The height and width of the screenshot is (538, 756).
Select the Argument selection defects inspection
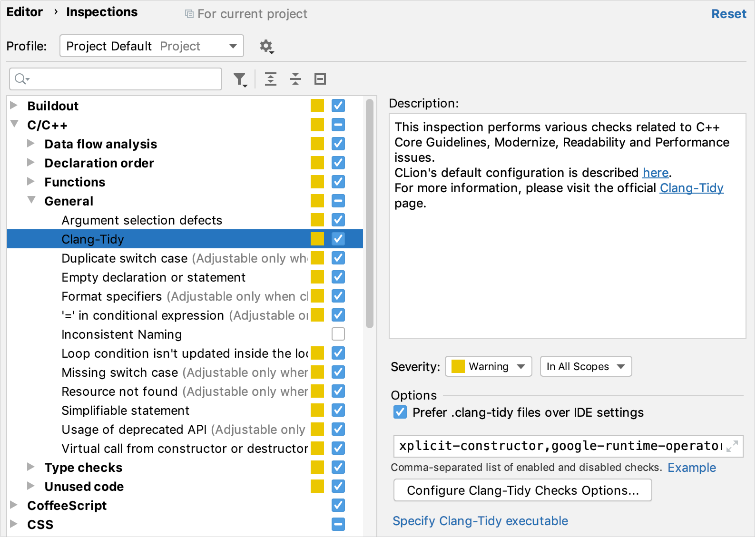(x=142, y=220)
